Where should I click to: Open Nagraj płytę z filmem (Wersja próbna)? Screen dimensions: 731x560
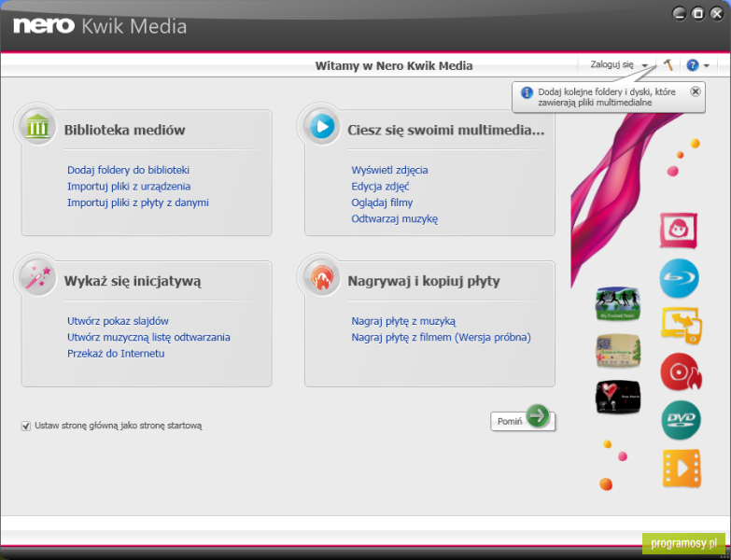[x=441, y=337]
